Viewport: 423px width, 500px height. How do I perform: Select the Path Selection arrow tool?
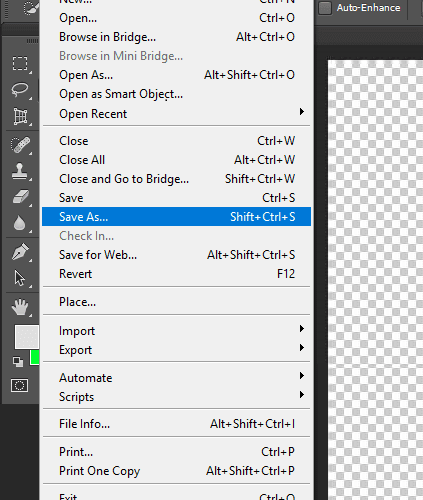19,278
